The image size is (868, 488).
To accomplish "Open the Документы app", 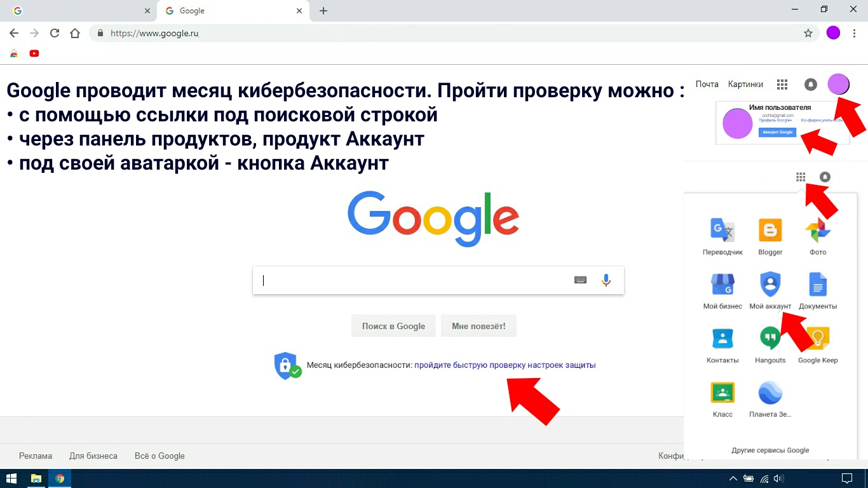I will (x=818, y=290).
